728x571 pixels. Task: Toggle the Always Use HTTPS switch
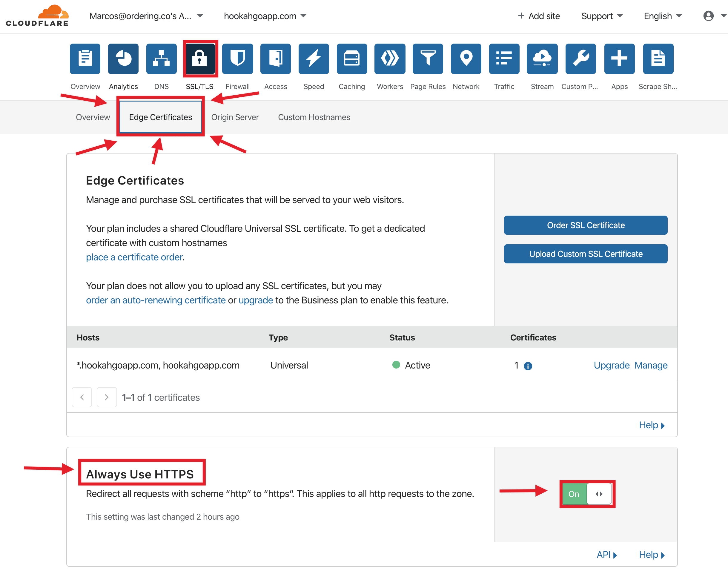coord(587,494)
